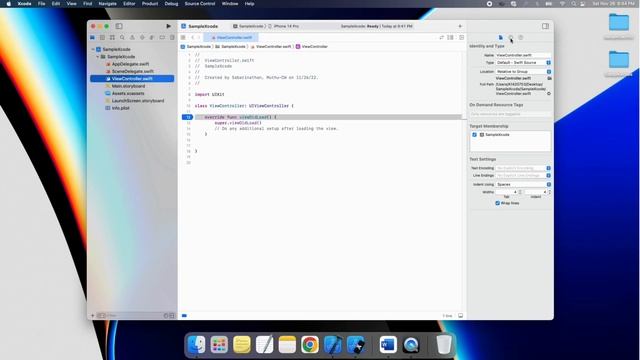Adjust the Indent width stepper

(549, 192)
